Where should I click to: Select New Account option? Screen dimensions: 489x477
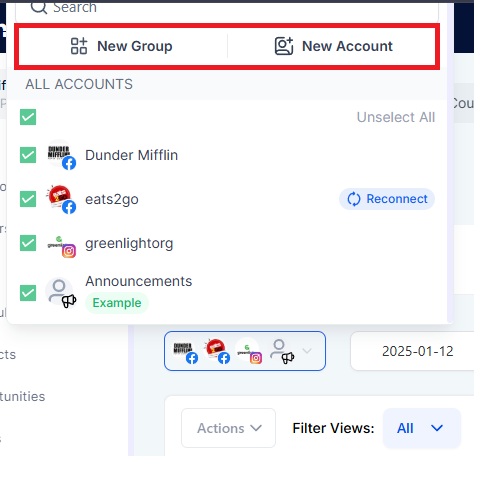click(x=333, y=46)
